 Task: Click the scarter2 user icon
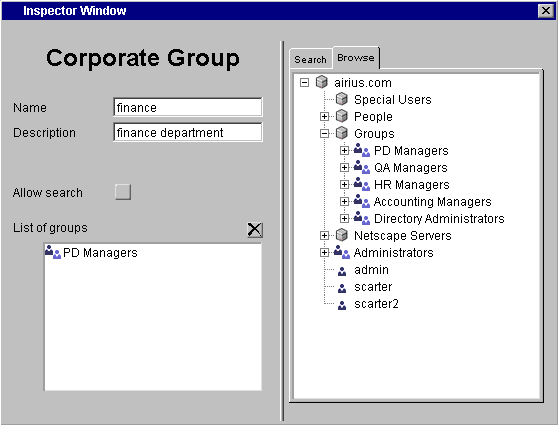[342, 305]
